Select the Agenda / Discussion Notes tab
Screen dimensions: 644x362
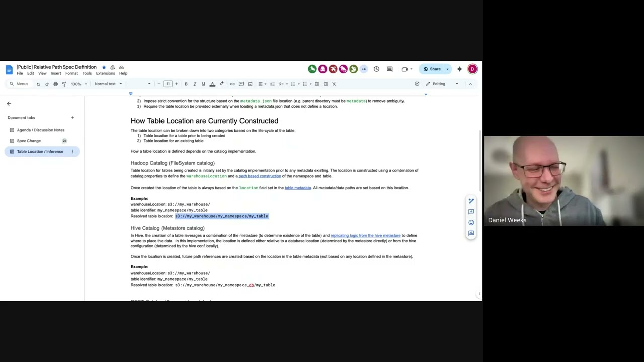[41, 130]
